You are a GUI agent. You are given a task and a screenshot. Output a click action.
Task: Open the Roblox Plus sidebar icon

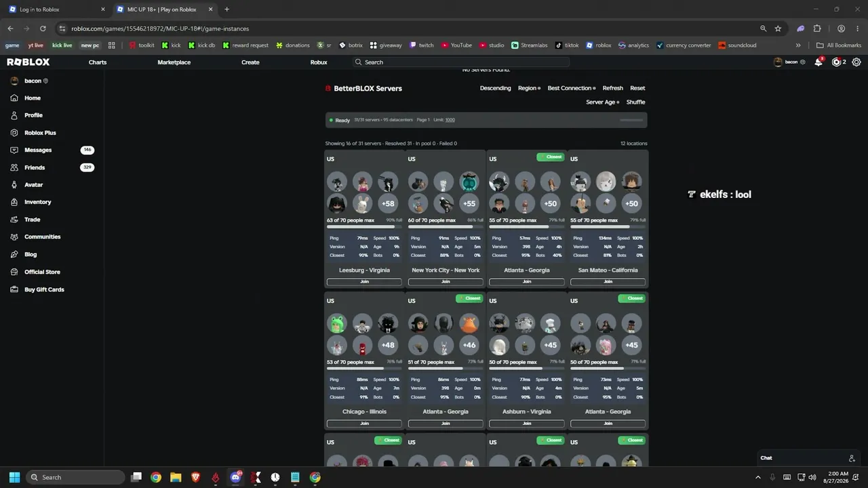coord(14,133)
